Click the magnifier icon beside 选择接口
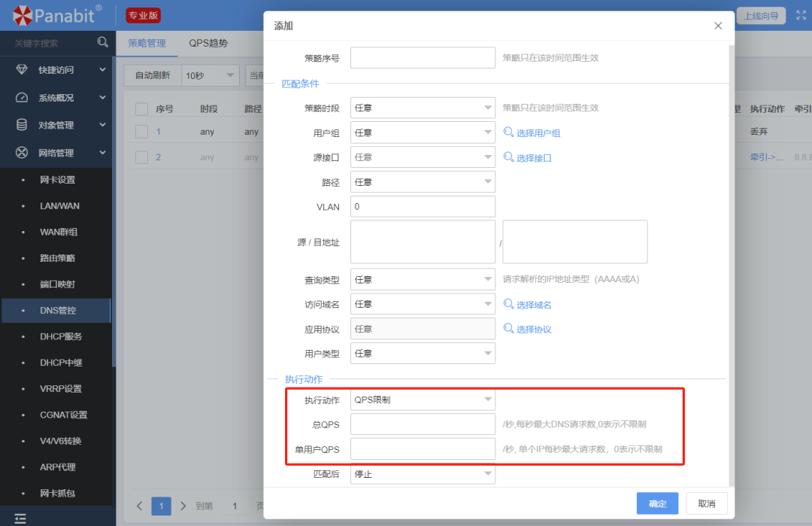This screenshot has width=812, height=526. click(509, 157)
